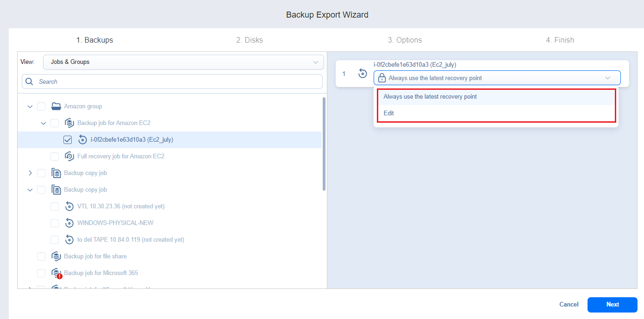This screenshot has height=319, width=644.
Task: Click the Backup job for Microsoft 365 error icon
Action: pyautogui.click(x=59, y=276)
